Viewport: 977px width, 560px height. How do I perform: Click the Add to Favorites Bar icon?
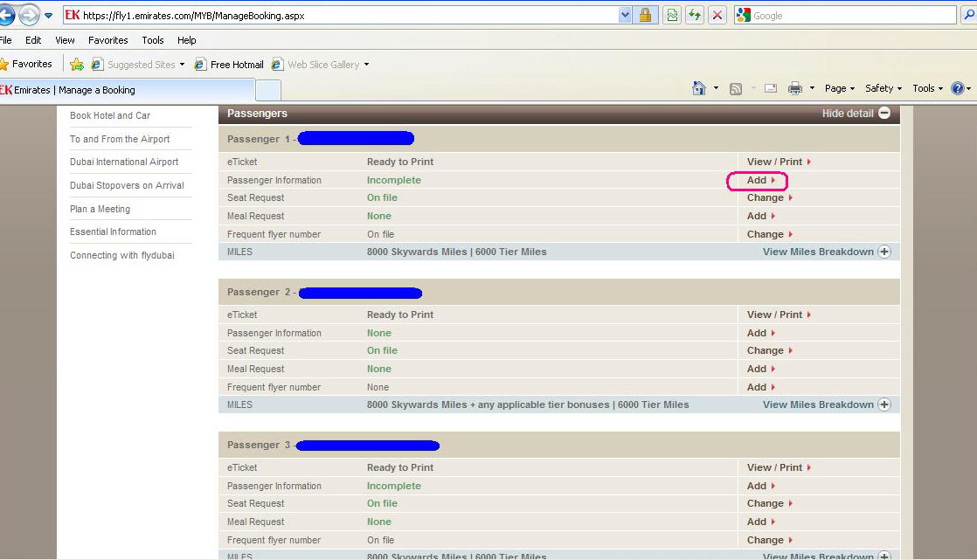pyautogui.click(x=77, y=64)
